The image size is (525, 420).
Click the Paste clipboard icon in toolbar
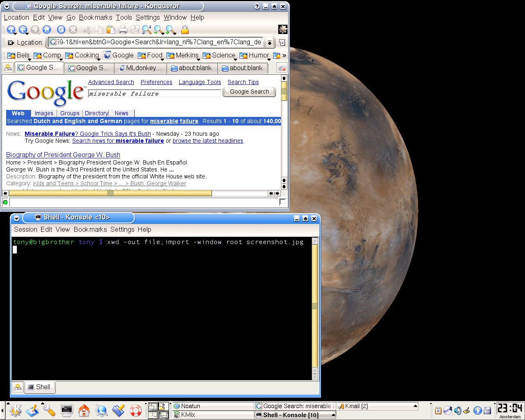pyautogui.click(x=111, y=30)
